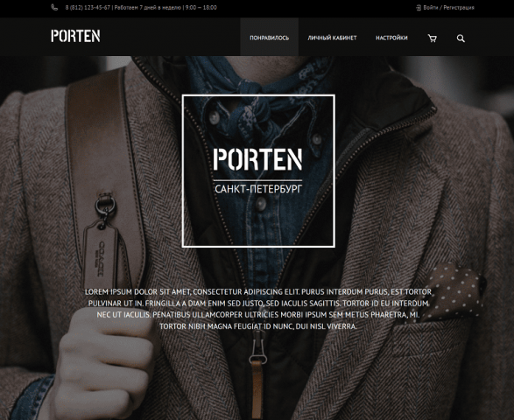
Task: Click the search magnifier icon
Action: 461,38
